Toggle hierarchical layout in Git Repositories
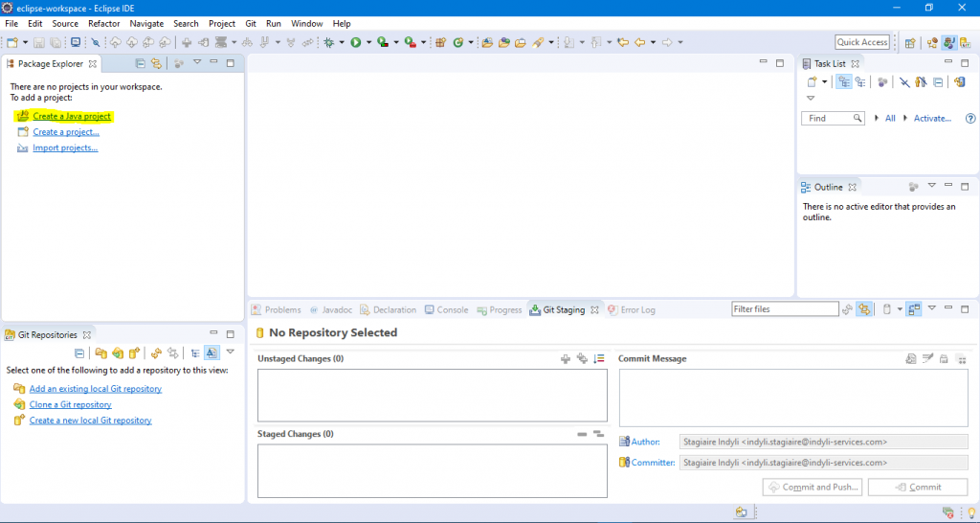This screenshot has width=980, height=523. pyautogui.click(x=195, y=352)
